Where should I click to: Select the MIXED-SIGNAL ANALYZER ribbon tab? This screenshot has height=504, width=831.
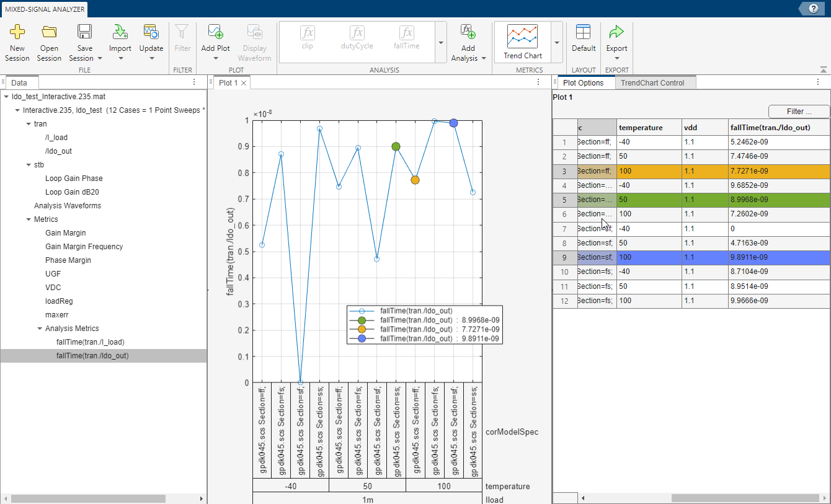[43, 9]
